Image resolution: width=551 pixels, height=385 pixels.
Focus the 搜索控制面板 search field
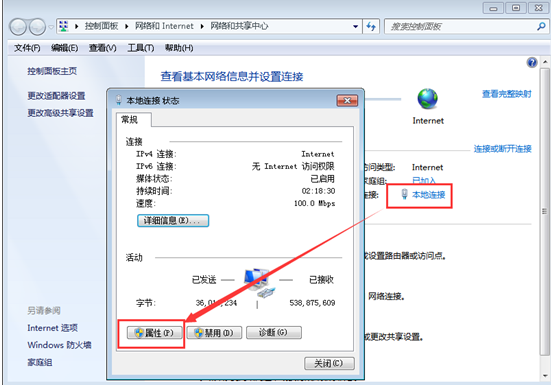tap(461, 26)
